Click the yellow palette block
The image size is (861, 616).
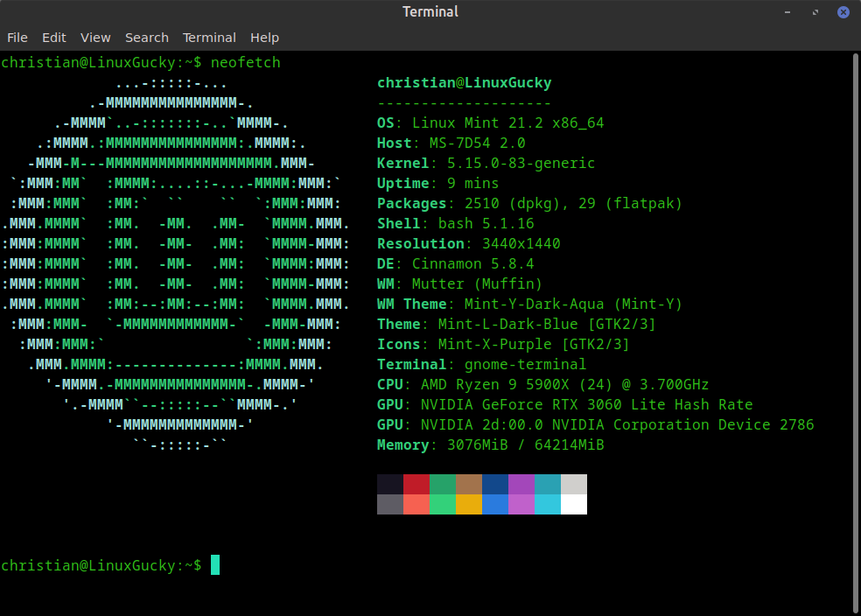pyautogui.click(x=469, y=504)
